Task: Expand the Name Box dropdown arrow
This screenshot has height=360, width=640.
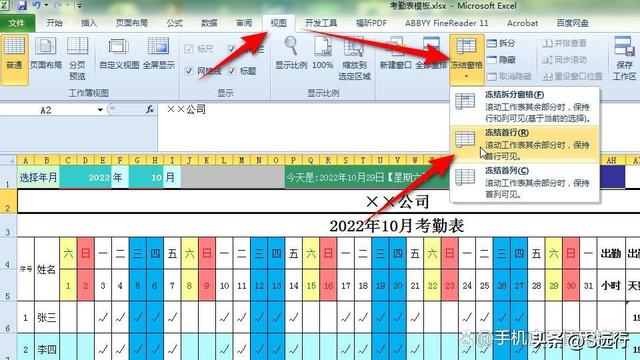Action: click(100, 110)
